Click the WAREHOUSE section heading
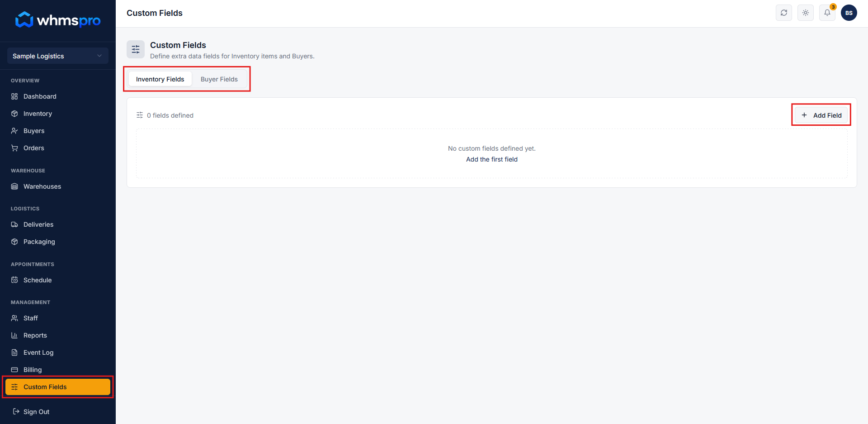Viewport: 868px width, 424px height. [x=28, y=171]
